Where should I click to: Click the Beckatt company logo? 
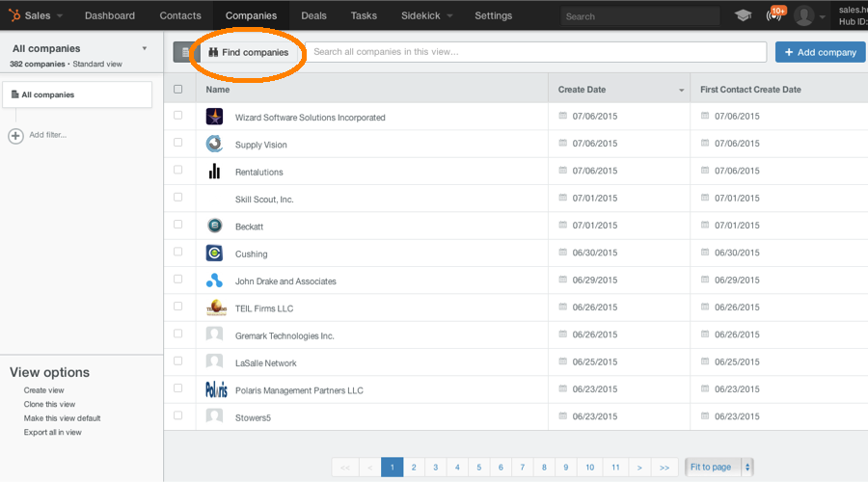pyautogui.click(x=214, y=226)
